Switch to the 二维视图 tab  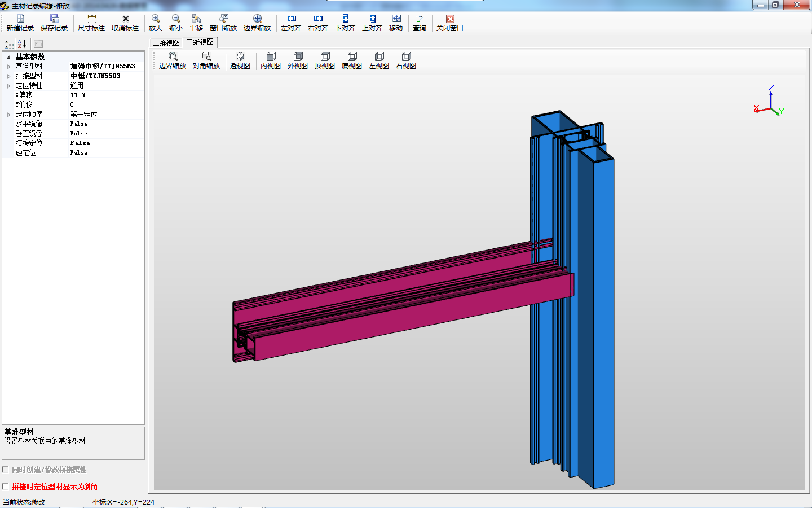point(166,43)
